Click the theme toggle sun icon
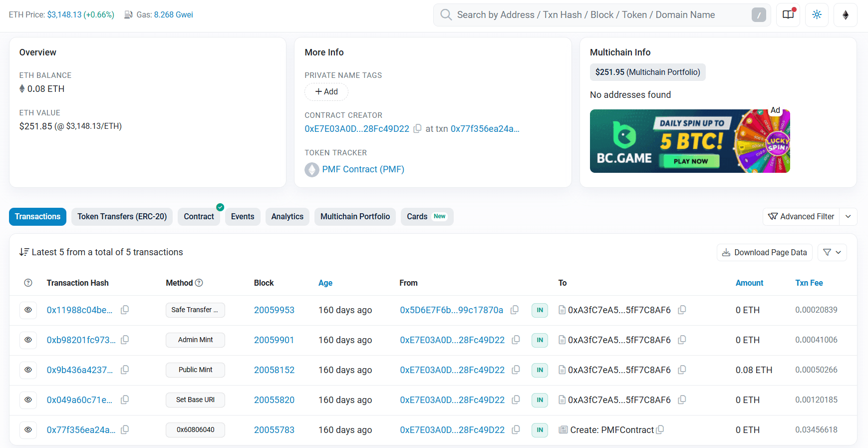Image resolution: width=868 pixels, height=448 pixels. tap(817, 15)
